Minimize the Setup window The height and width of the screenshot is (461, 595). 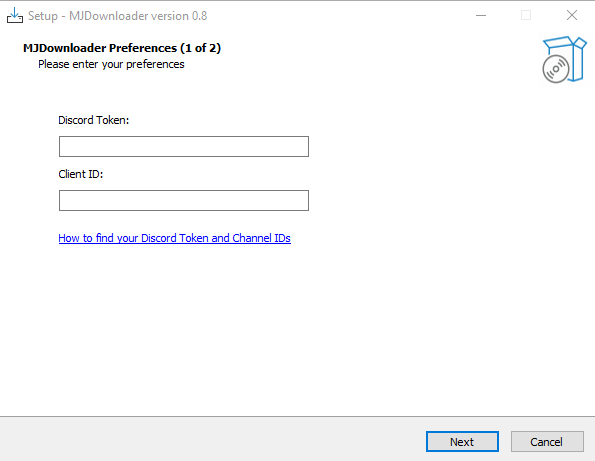click(x=481, y=16)
